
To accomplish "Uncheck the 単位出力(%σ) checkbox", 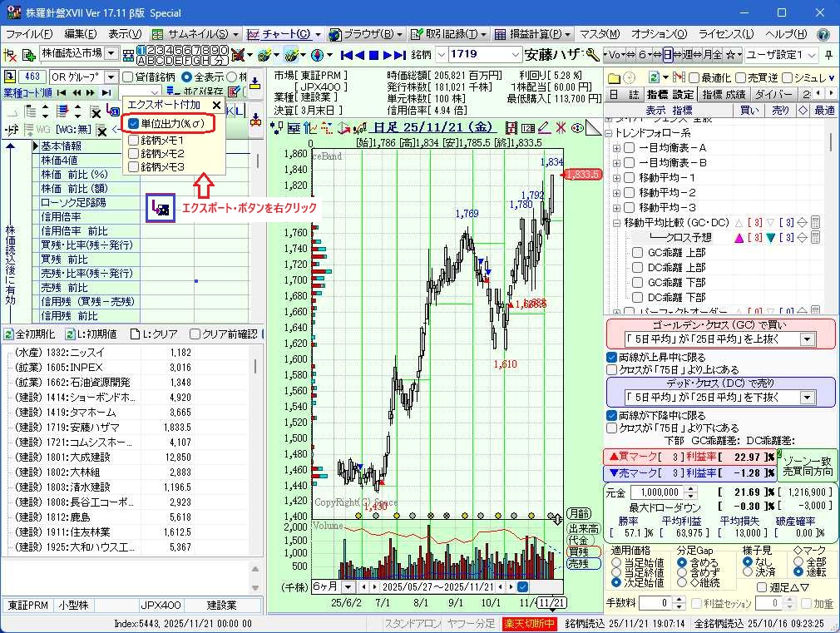I will coord(134,124).
